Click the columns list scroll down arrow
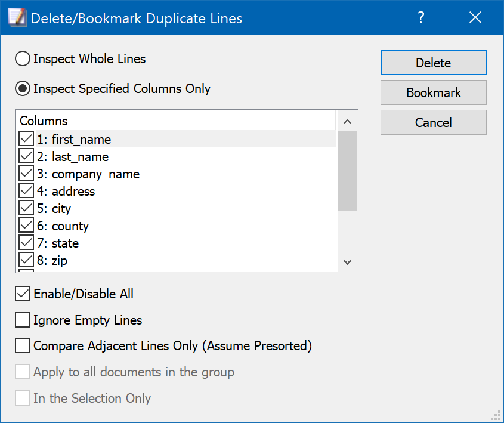504x423 pixels. coord(347,262)
